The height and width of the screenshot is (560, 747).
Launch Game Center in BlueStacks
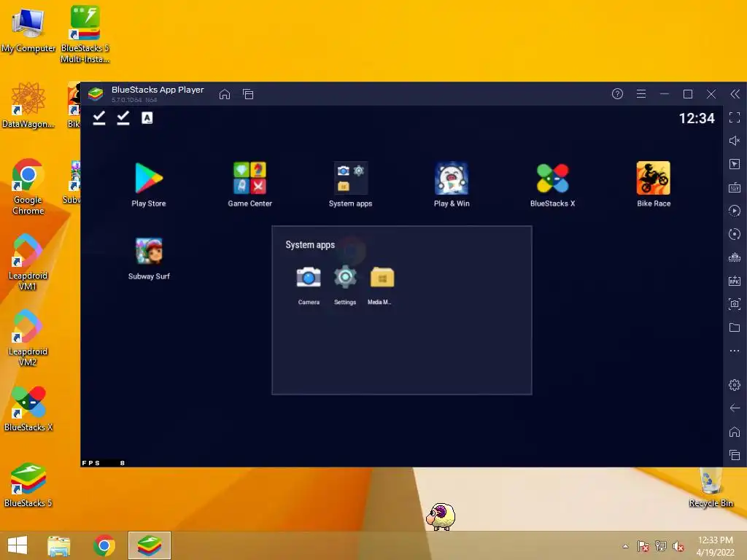249,179
